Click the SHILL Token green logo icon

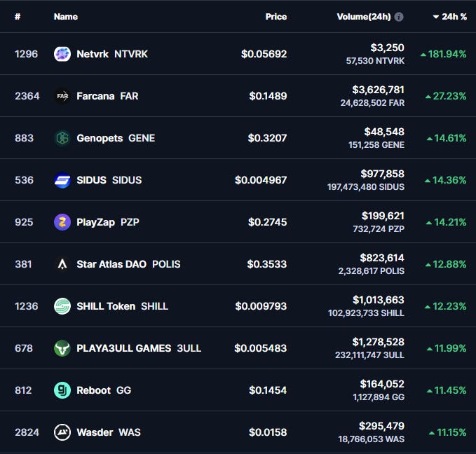[x=62, y=306]
